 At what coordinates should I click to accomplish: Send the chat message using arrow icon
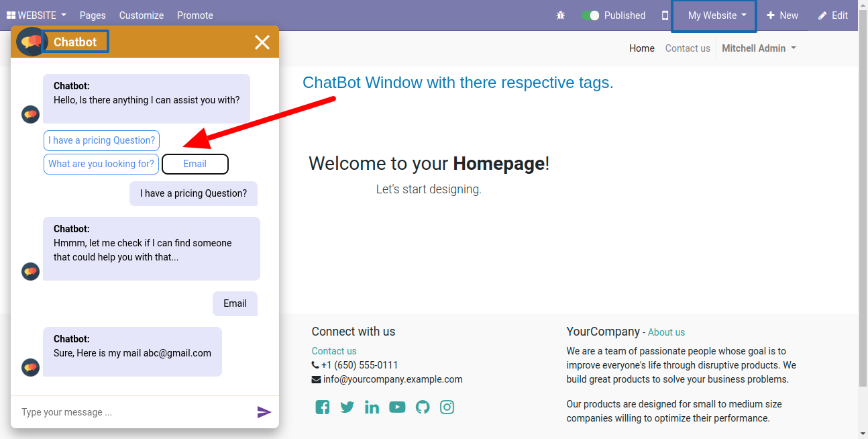(x=264, y=411)
